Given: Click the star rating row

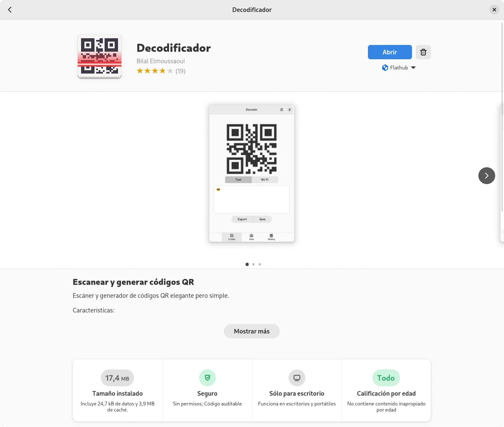Looking at the screenshot, I should coord(161,71).
